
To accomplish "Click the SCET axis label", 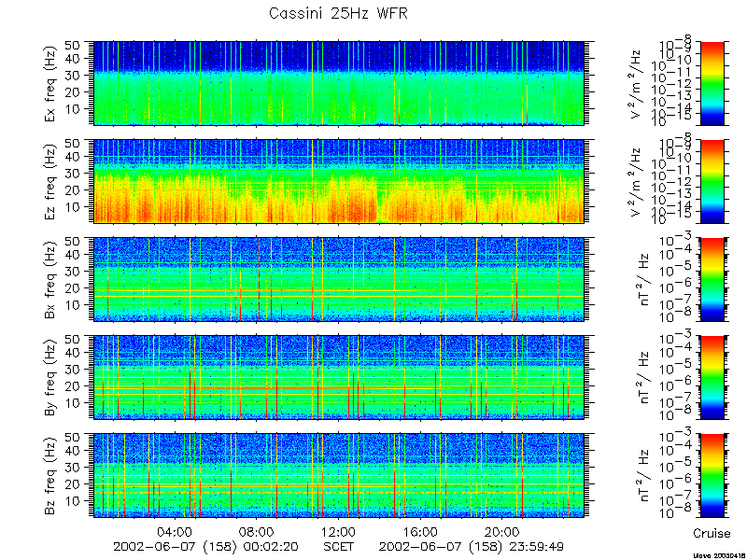I will (x=339, y=546).
